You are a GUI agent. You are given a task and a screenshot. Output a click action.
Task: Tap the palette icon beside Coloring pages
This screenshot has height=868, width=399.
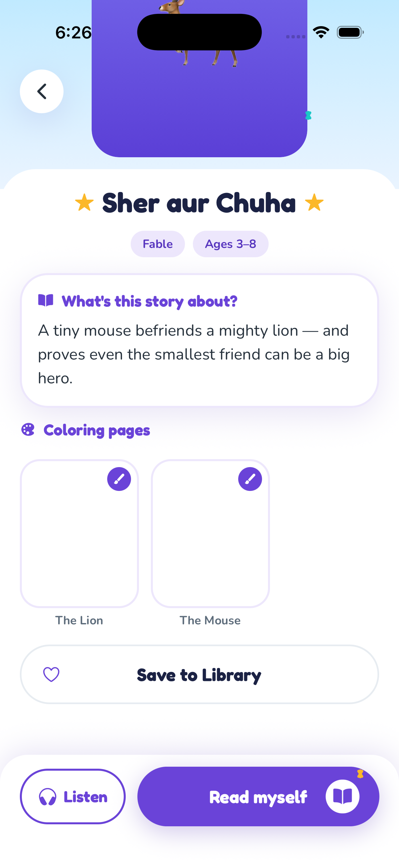coord(28,430)
